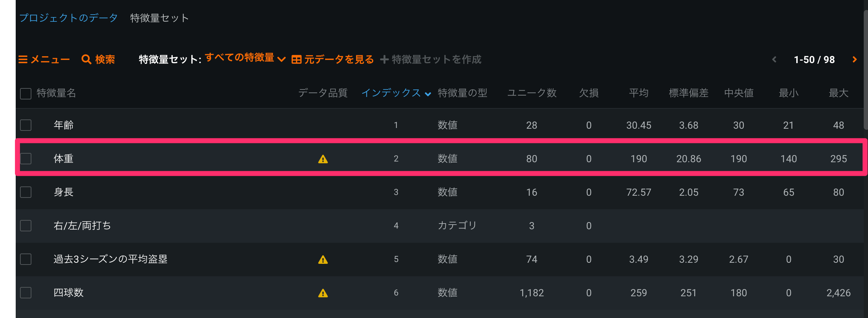Click the 標準偏差 column header

tap(688, 93)
